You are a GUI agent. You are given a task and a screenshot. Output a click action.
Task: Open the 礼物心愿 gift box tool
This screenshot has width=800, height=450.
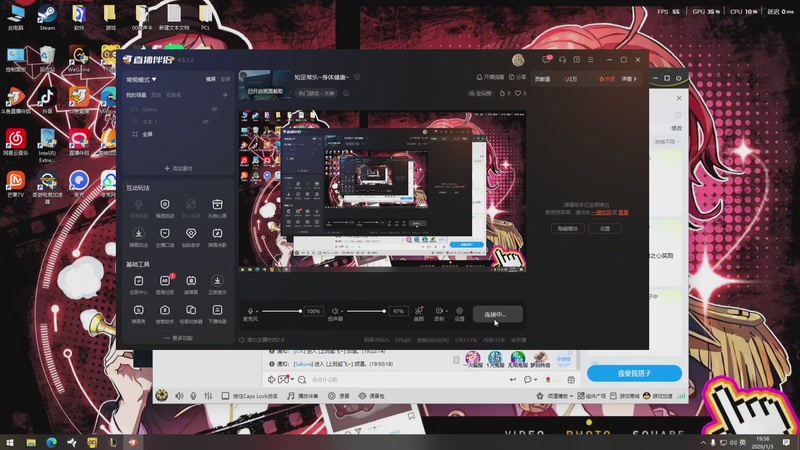[217, 208]
